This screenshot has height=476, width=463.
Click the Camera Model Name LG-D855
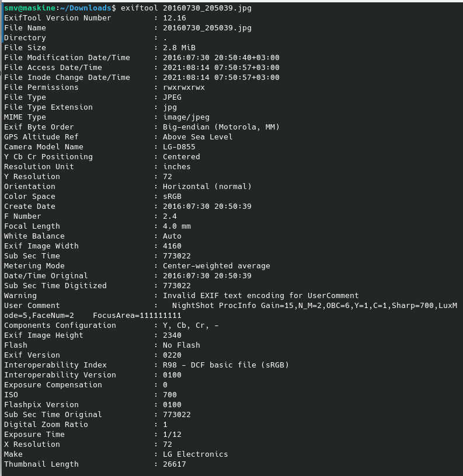179,147
